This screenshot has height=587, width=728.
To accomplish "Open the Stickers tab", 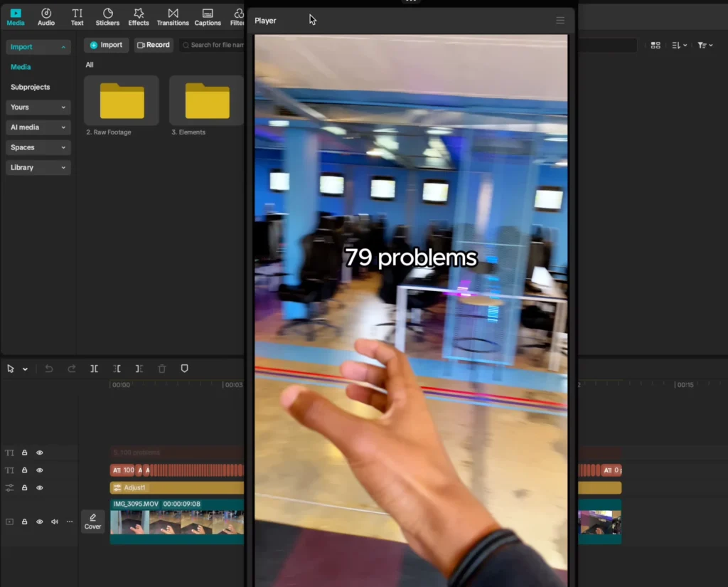I will pyautogui.click(x=108, y=17).
